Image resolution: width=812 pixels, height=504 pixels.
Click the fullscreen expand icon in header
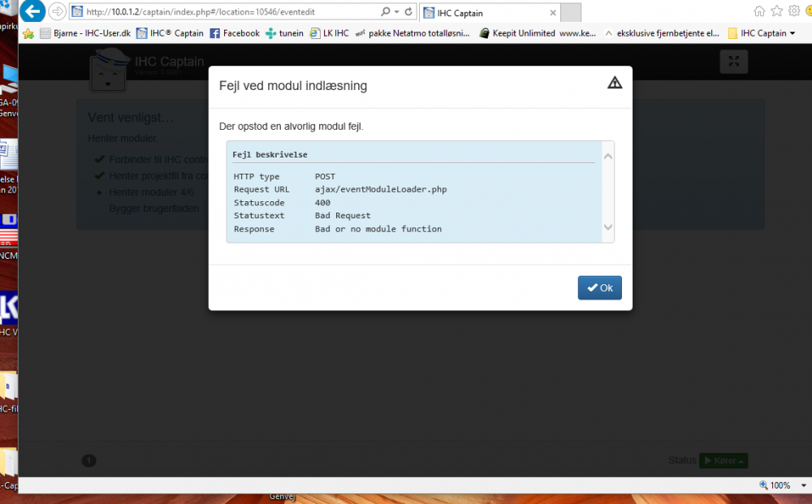pos(733,62)
